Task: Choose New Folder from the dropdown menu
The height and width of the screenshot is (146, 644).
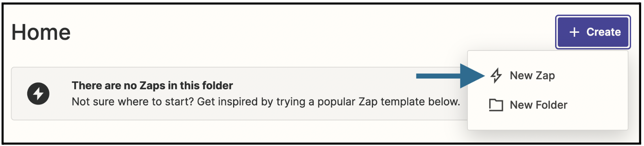Action: (x=548, y=105)
